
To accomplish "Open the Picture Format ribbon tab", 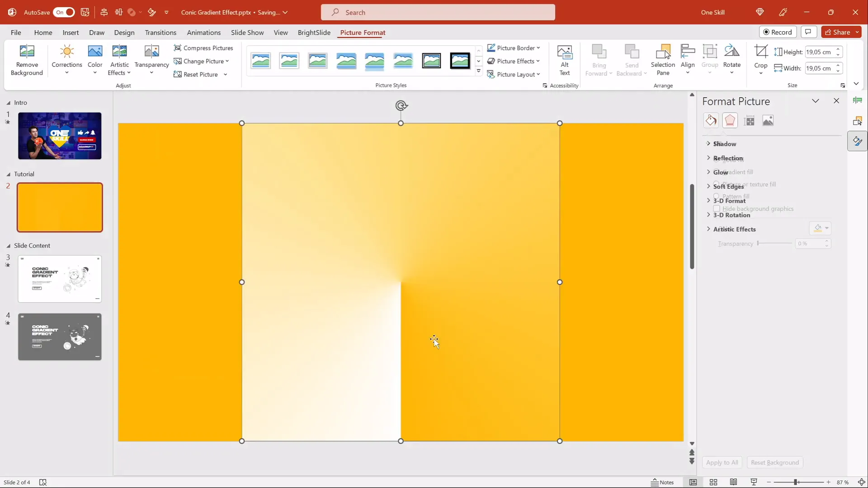I will (363, 33).
